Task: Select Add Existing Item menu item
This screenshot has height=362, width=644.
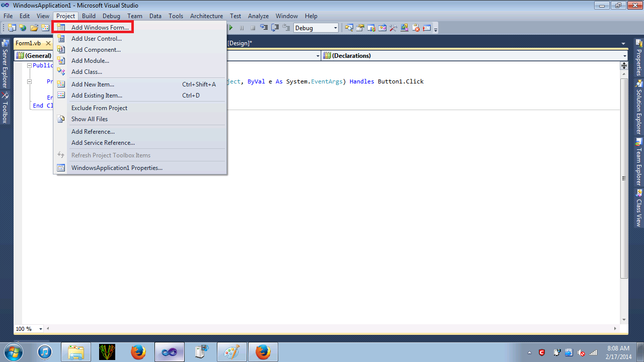Action: 140,96
